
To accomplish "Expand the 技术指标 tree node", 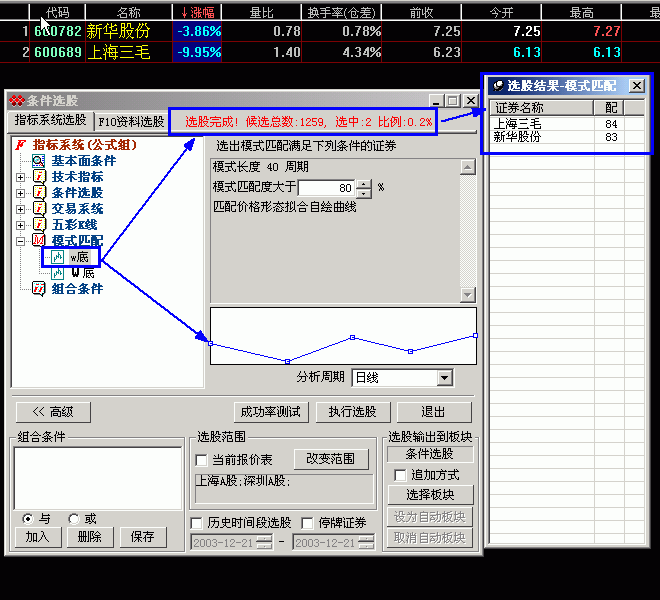I will coord(21,177).
